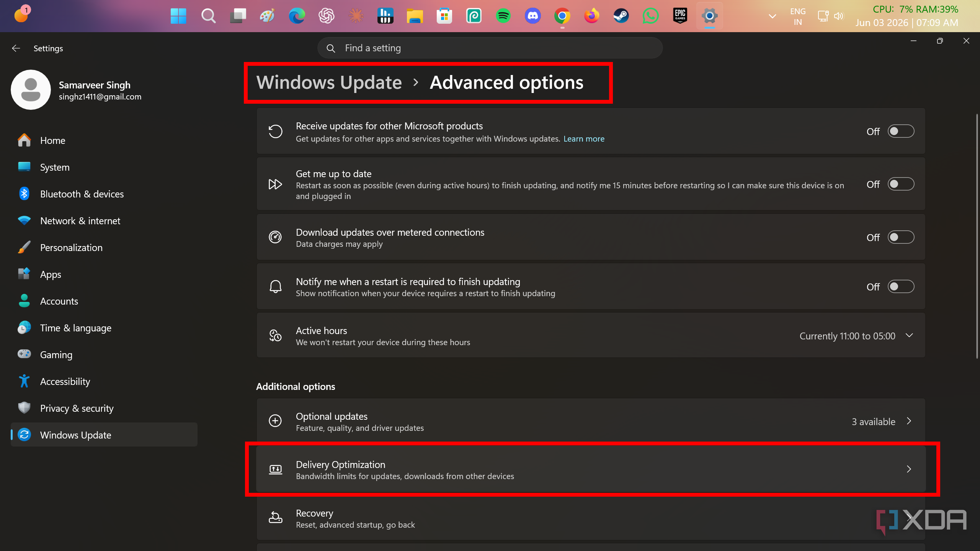The width and height of the screenshot is (980, 551).
Task: Click the search magnifier in Find a setting
Action: (331, 48)
